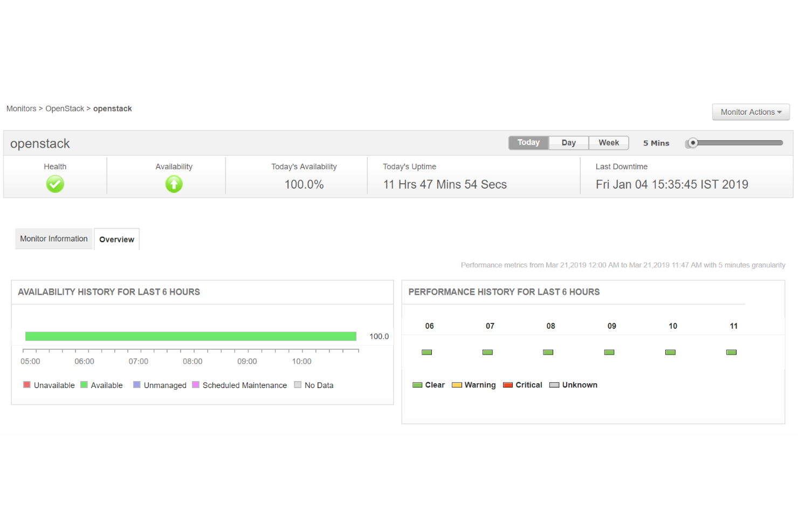The width and height of the screenshot is (798, 532).
Task: Switch to the Monitor Information tab
Action: point(53,239)
